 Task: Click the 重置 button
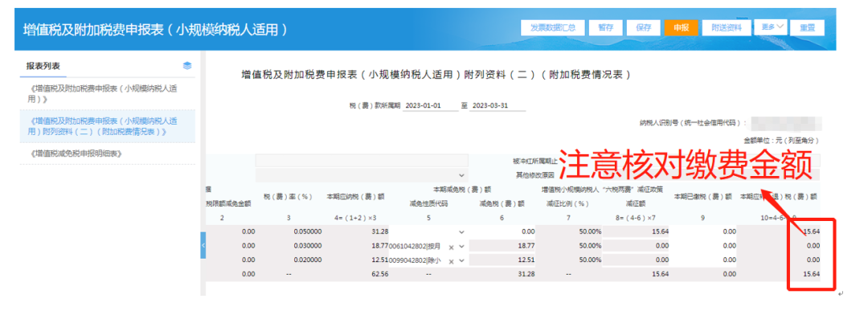tap(808, 27)
